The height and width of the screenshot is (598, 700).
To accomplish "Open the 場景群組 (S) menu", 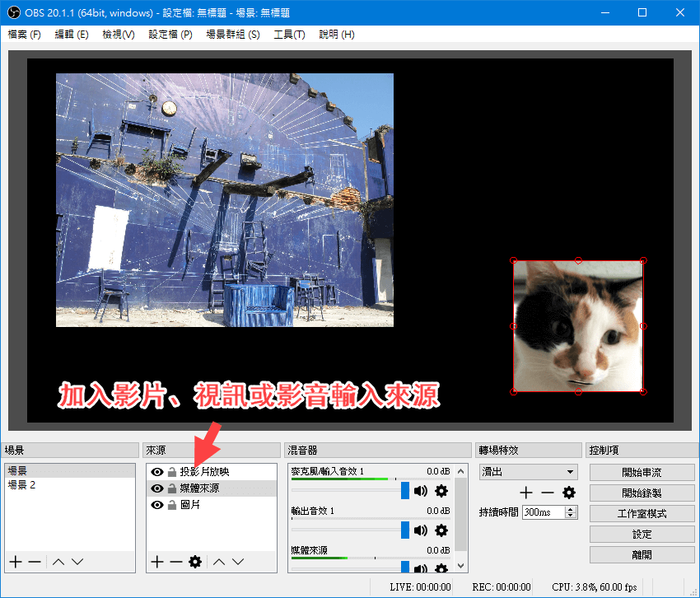I will [232, 35].
